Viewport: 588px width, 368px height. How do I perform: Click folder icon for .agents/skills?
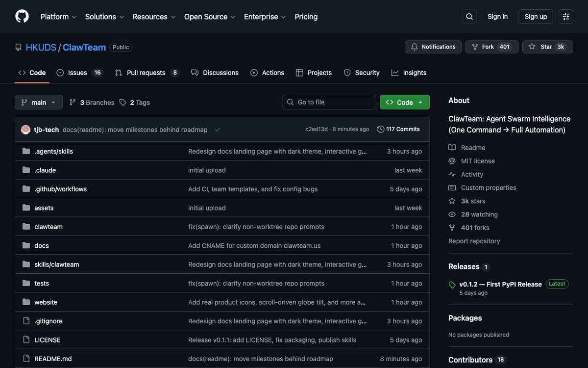click(26, 151)
